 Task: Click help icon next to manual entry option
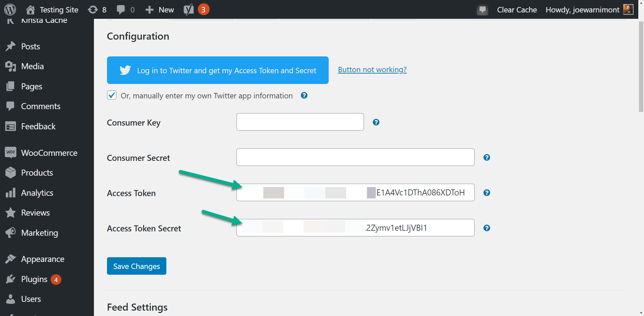[304, 95]
